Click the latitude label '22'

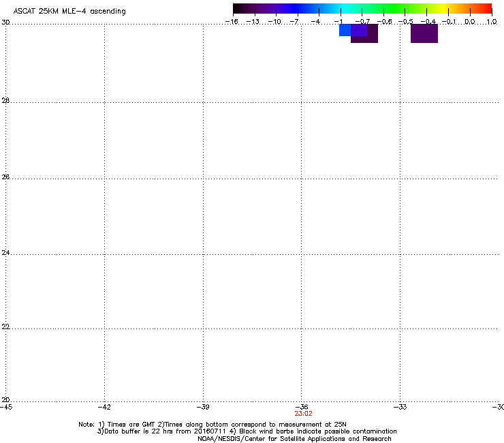click(5, 326)
